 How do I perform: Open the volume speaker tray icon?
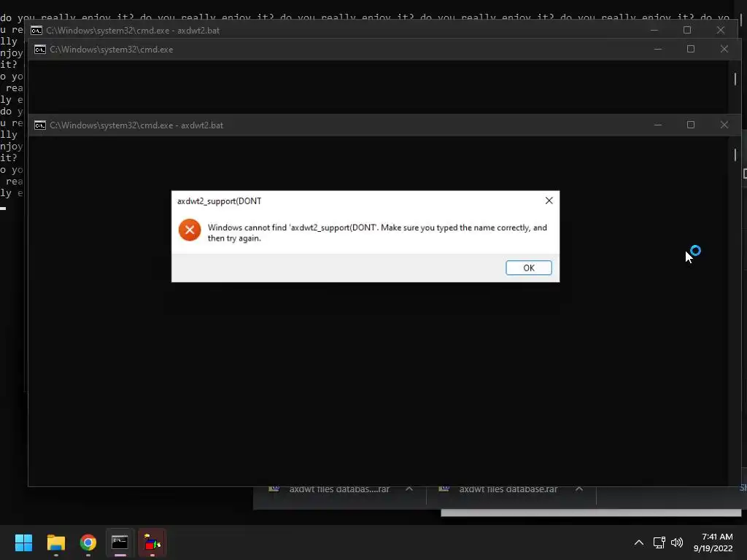click(677, 542)
